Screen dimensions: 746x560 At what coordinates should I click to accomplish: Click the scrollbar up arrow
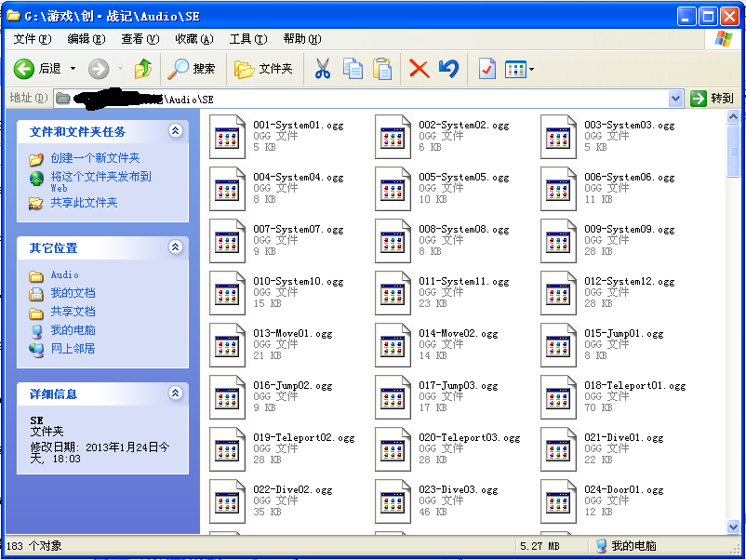tap(733, 116)
